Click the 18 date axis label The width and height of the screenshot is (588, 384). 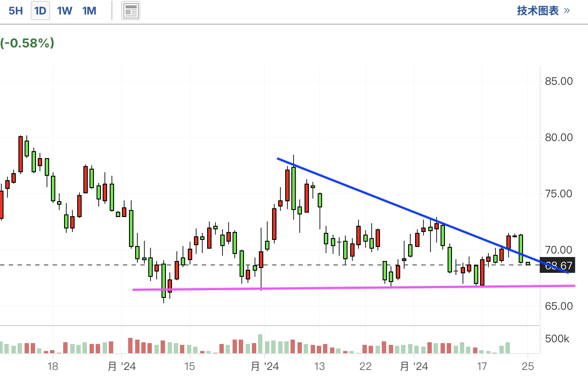point(53,366)
